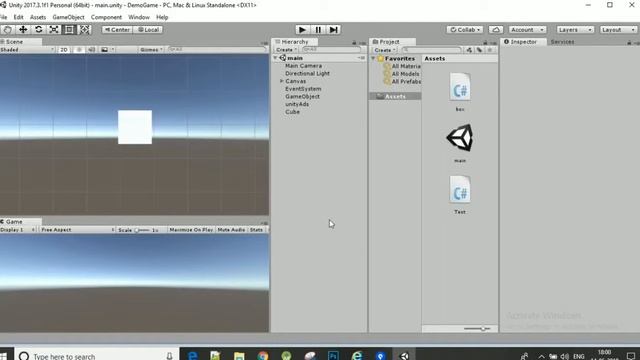Open the Window menu

[139, 17]
